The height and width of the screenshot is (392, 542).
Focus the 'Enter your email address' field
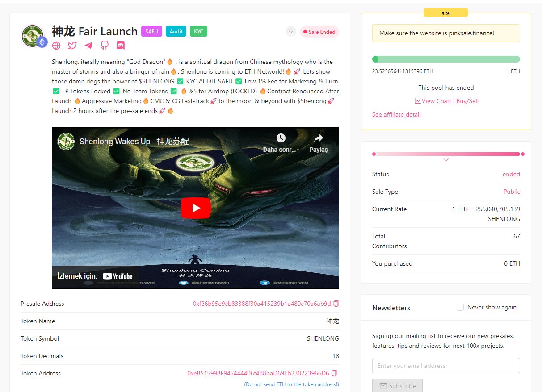point(446,366)
